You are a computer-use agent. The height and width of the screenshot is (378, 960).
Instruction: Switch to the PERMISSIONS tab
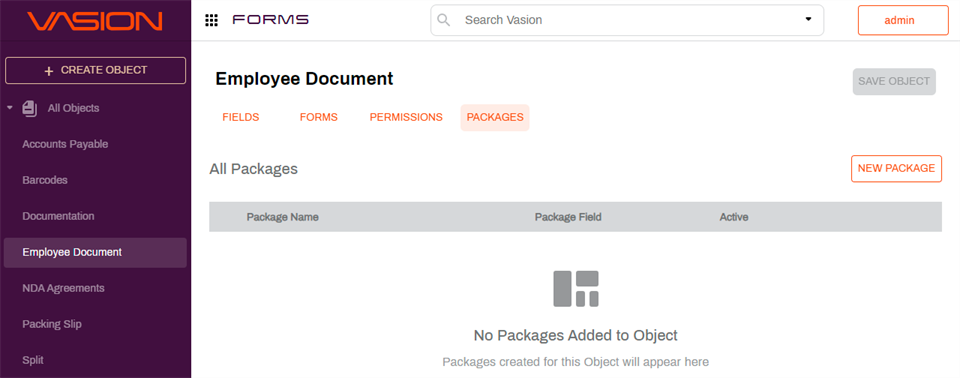[x=406, y=118]
